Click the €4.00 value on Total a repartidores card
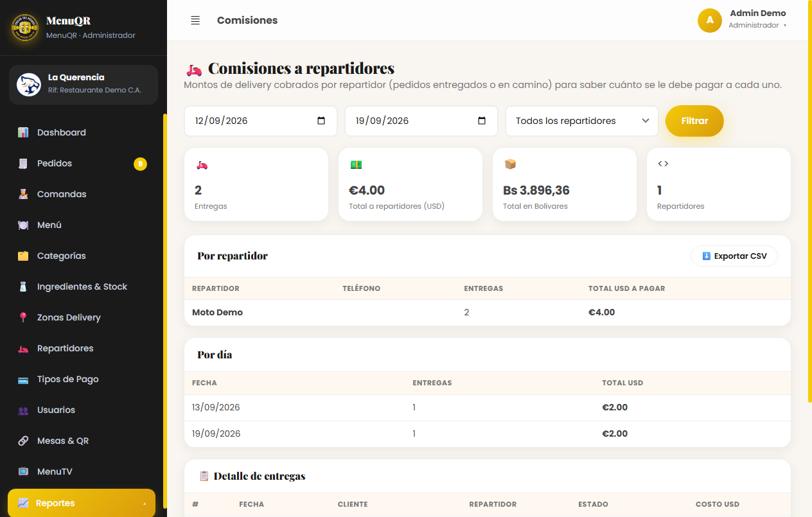This screenshot has height=517, width=812. pos(367,190)
